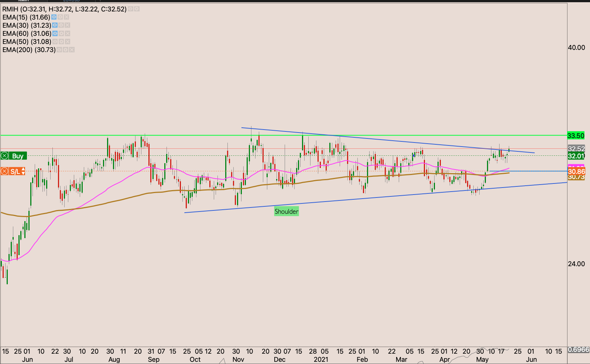
Task: Click the green Buy order label
Action: (x=17, y=156)
